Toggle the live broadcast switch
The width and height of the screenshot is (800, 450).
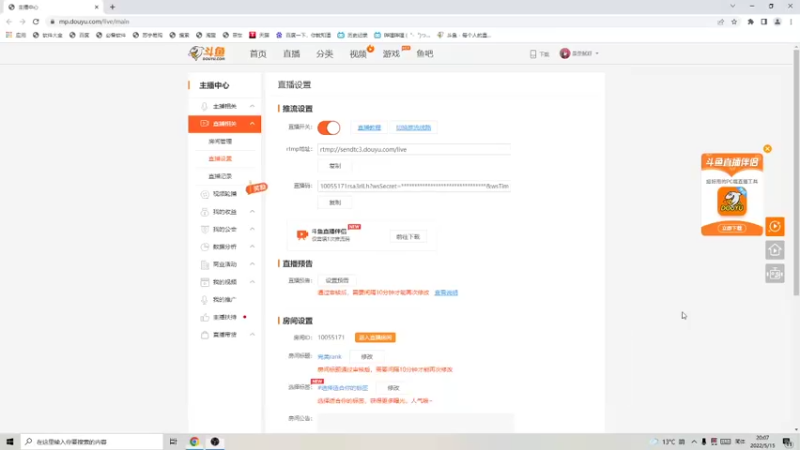329,128
